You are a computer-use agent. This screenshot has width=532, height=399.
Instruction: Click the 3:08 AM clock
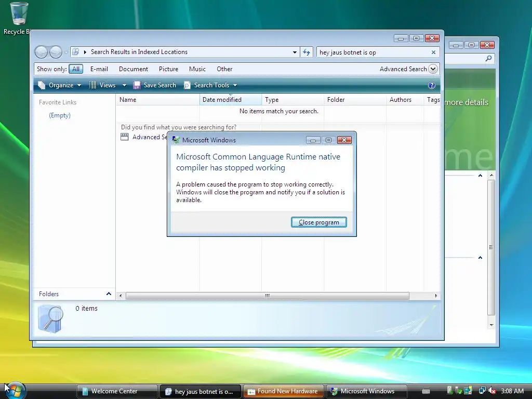(x=512, y=391)
